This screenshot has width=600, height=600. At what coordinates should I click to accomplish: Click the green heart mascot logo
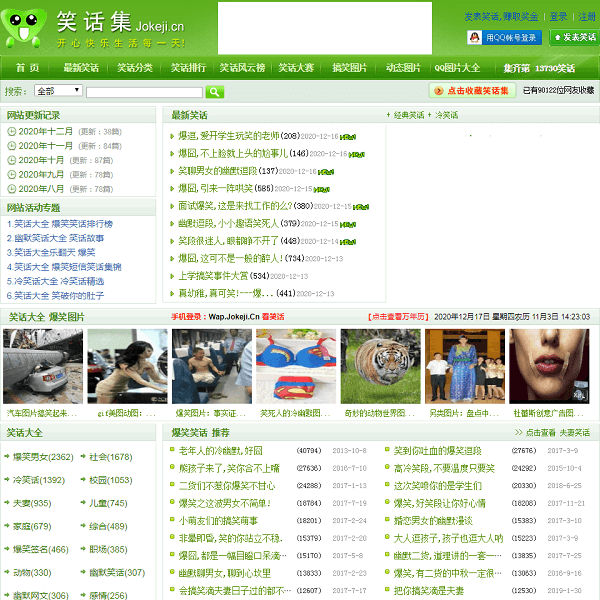click(x=24, y=28)
